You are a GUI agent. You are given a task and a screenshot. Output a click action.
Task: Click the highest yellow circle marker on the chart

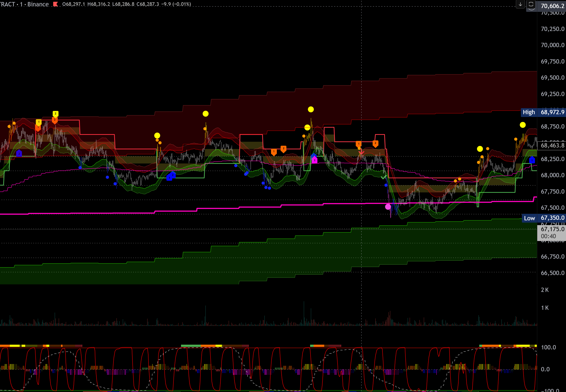coord(311,109)
